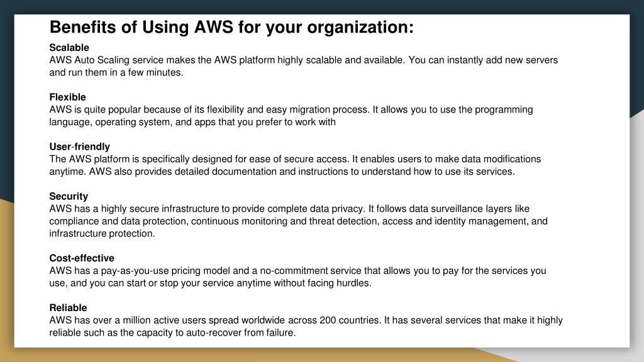Screen dimensions: 644x362
Task: Select the paragraph about detailed documentation
Action: coord(295,165)
